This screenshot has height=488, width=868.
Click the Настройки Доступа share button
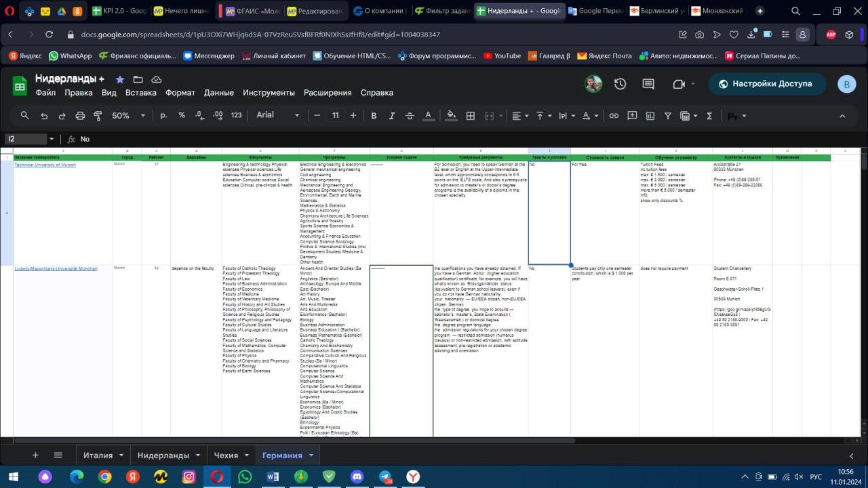click(x=767, y=84)
